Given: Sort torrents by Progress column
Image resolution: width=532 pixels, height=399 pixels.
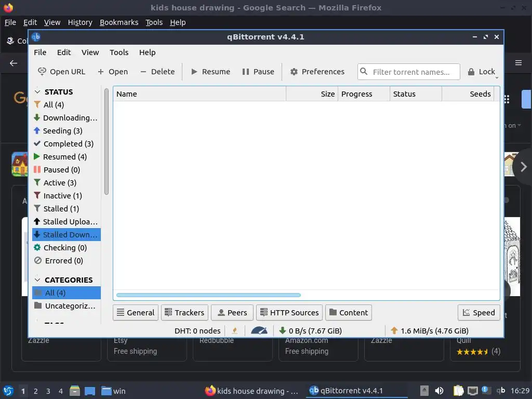Looking at the screenshot, I should click(x=364, y=94).
